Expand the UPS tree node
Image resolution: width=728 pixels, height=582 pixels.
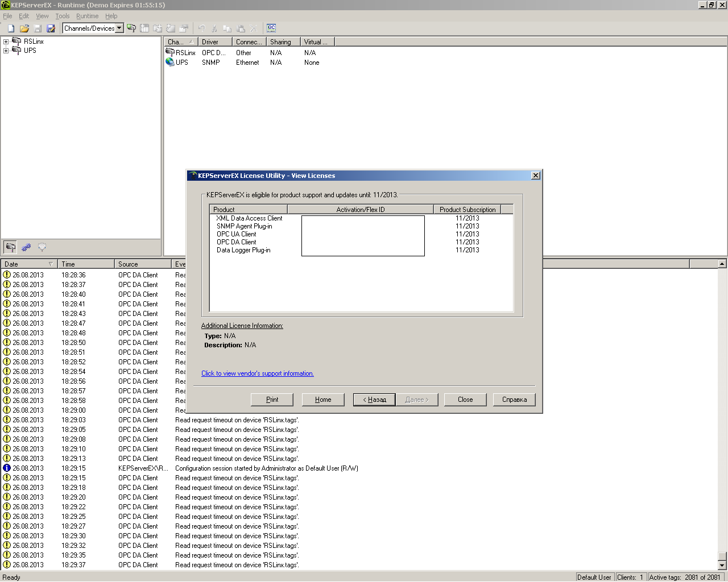[6, 51]
